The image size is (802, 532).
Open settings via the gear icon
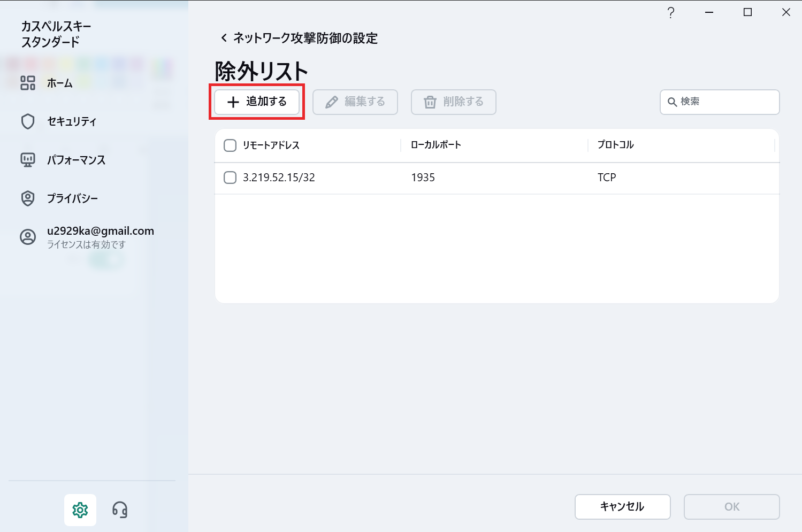80,510
